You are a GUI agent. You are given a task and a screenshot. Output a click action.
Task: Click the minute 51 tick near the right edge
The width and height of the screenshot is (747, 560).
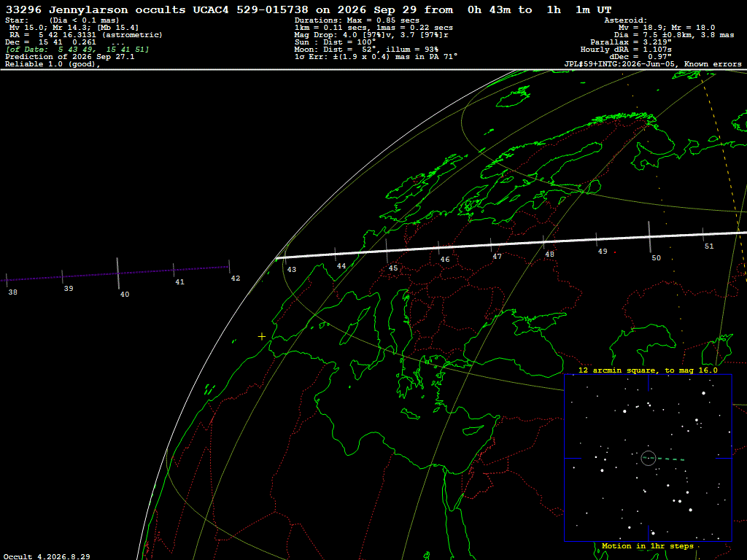[x=703, y=234]
